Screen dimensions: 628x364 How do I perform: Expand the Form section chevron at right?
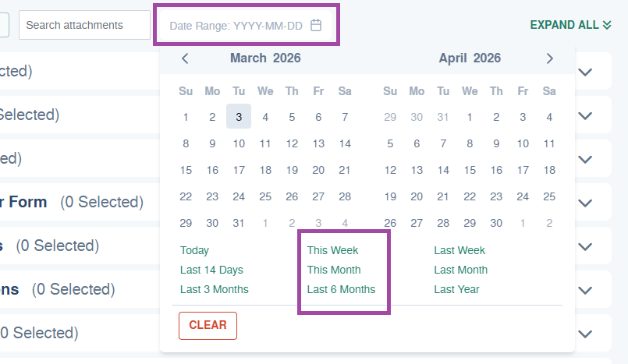coord(585,203)
